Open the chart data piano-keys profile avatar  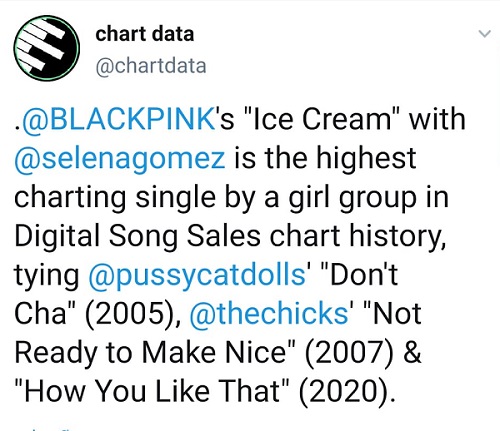(x=47, y=48)
